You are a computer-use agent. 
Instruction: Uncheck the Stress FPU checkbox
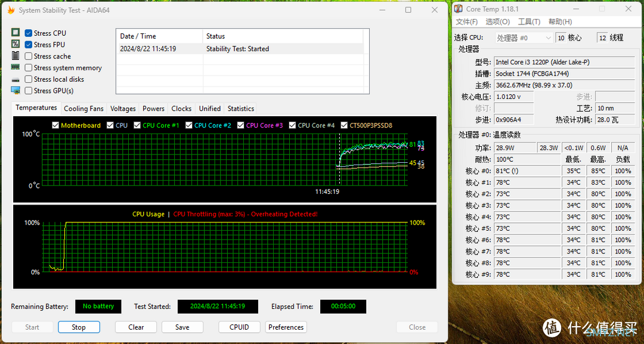pyautogui.click(x=29, y=45)
